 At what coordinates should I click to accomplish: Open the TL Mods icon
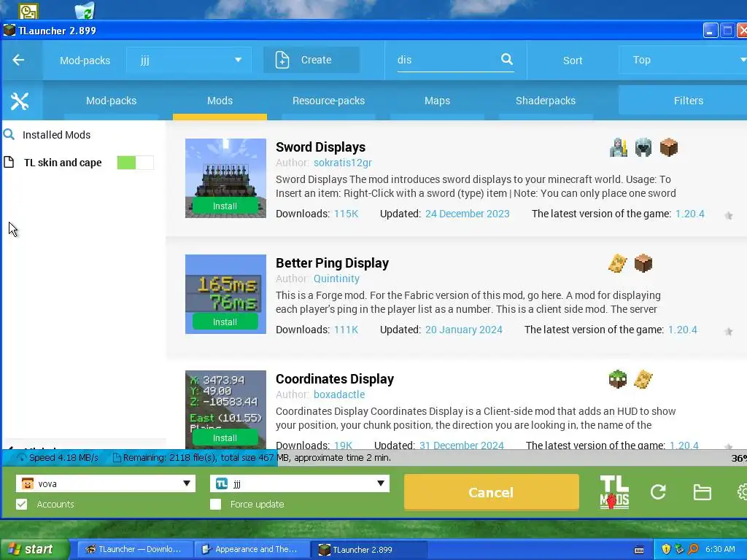(x=614, y=492)
